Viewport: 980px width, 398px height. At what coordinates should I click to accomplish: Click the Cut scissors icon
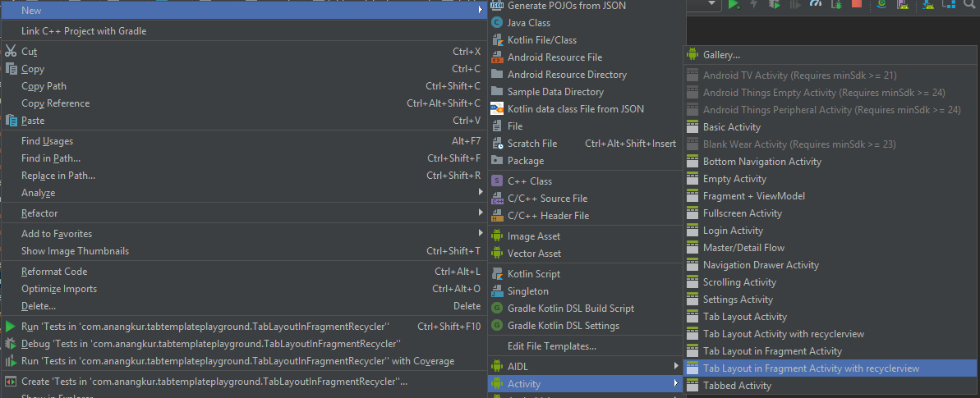10,51
